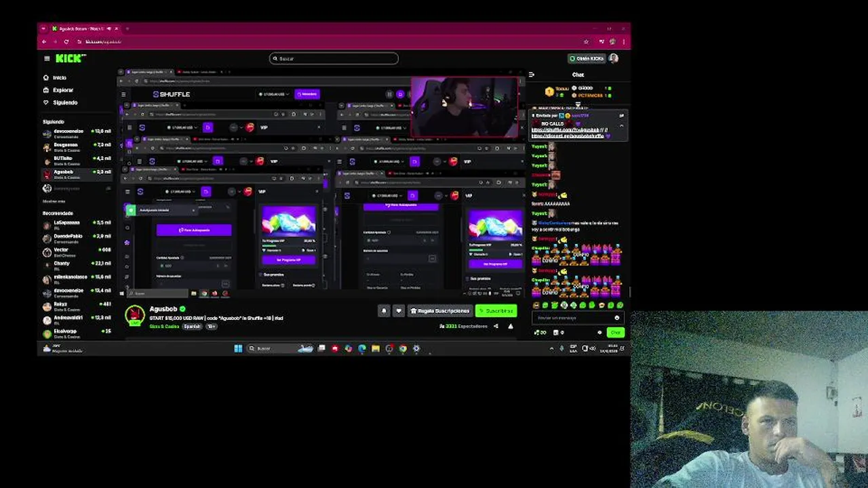
Task: Click the report icon next to share
Action: (x=511, y=327)
